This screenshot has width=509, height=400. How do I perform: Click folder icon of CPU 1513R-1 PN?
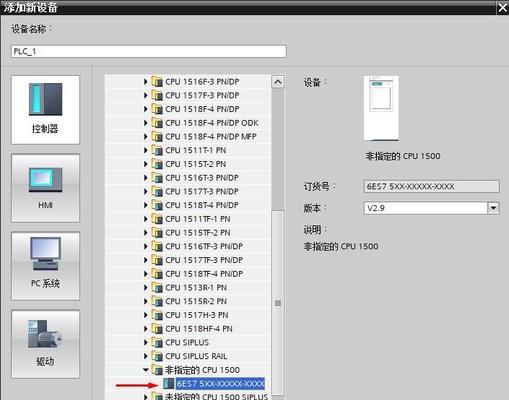(157, 287)
